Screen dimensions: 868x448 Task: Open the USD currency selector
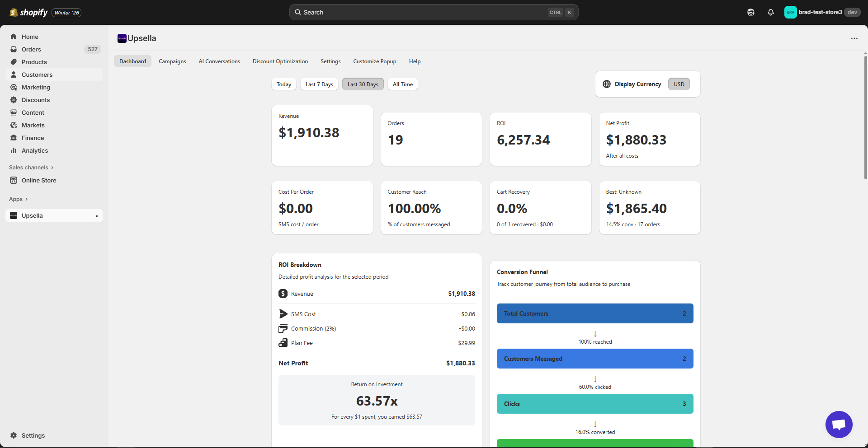[x=679, y=84]
